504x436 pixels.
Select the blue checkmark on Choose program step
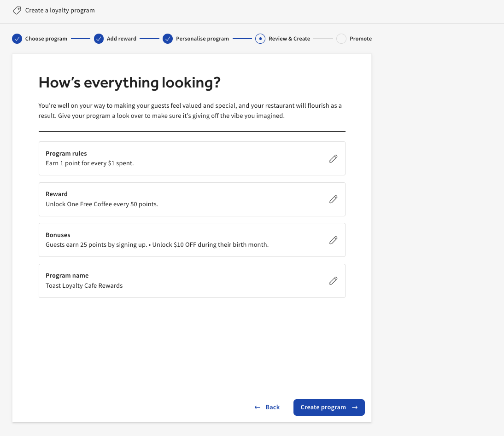17,39
